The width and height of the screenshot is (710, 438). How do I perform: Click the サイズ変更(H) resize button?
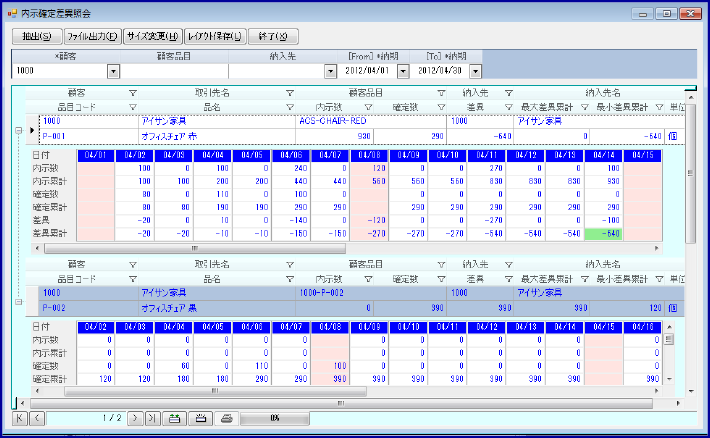tap(153, 36)
